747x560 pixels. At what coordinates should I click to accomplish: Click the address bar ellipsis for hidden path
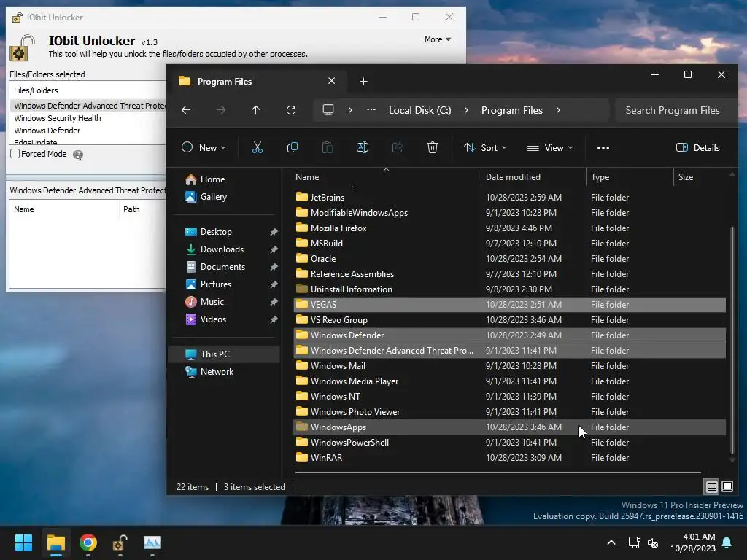pyautogui.click(x=371, y=110)
